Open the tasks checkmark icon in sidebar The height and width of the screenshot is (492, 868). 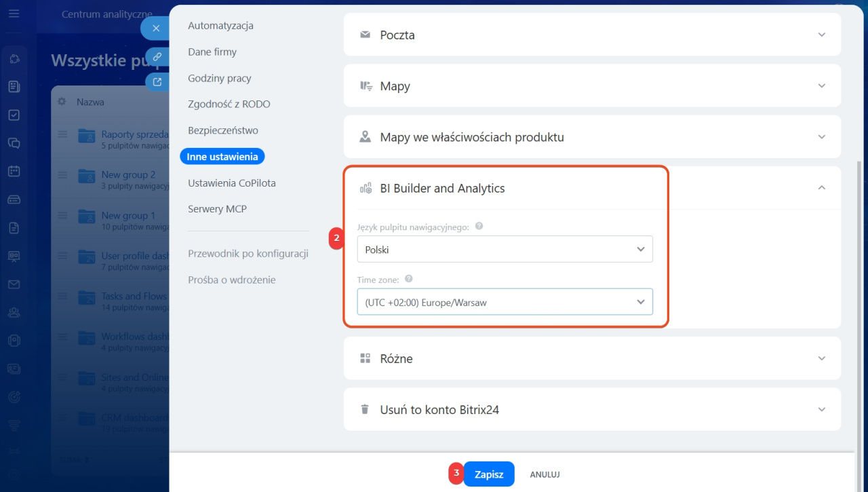14,115
